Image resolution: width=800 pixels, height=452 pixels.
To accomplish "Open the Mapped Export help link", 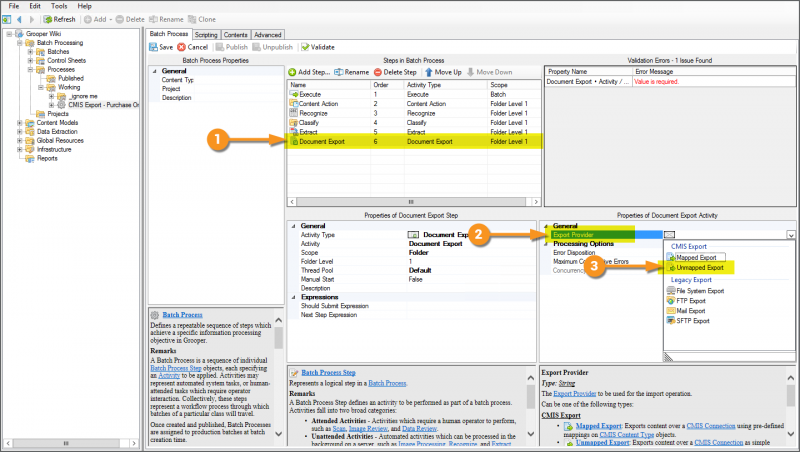I will pyautogui.click(x=598, y=425).
